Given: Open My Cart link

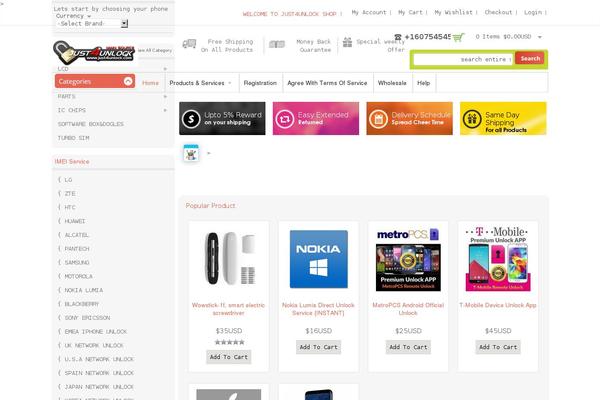Looking at the screenshot, I should pyautogui.click(x=411, y=13).
